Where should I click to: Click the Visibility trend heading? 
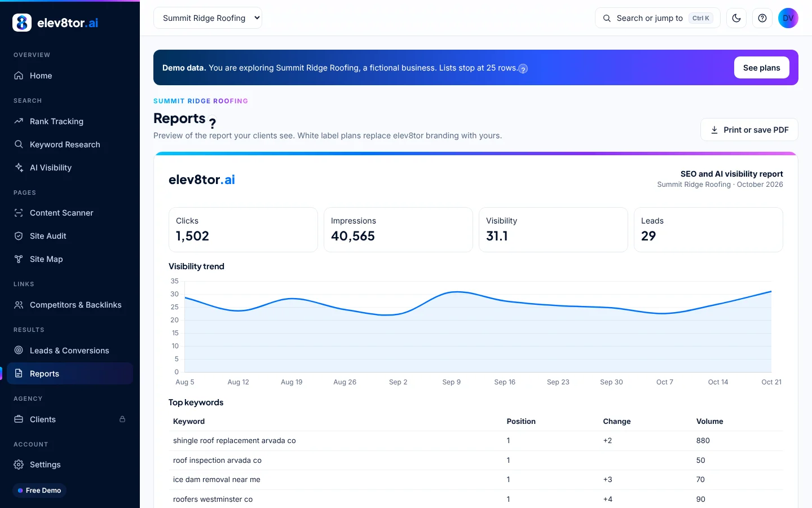196,266
